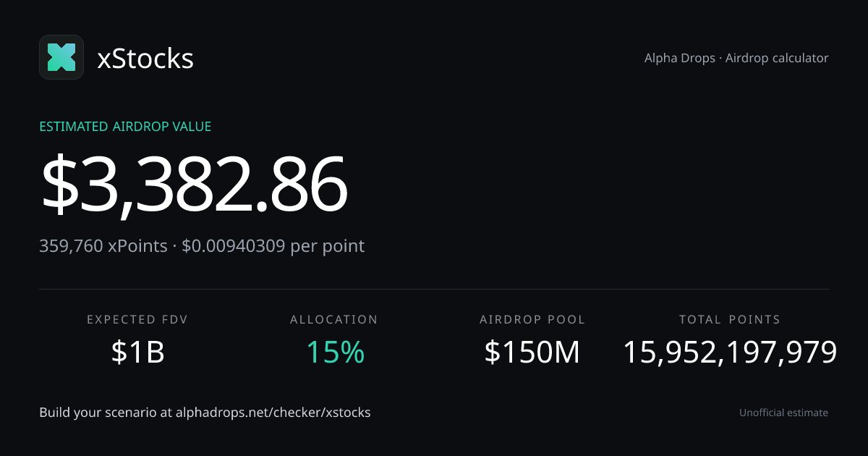868x456 pixels.
Task: Click the 'TOTAL POINTS' label
Action: coord(730,319)
